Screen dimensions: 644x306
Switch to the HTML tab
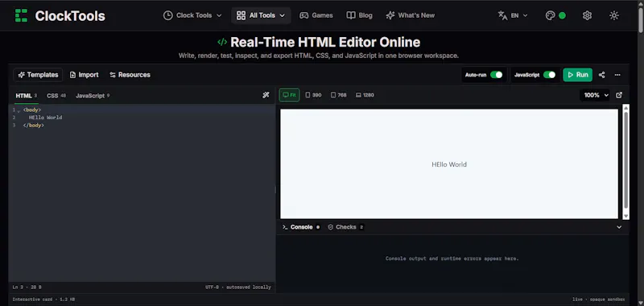[26, 96]
